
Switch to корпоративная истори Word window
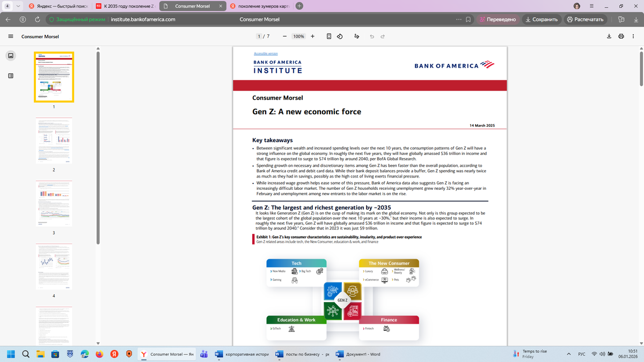pyautogui.click(x=241, y=354)
